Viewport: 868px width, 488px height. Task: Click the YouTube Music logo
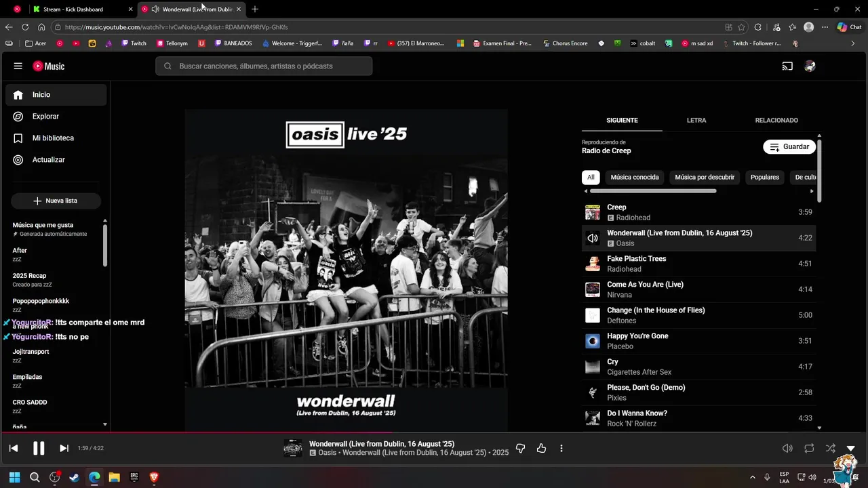(x=49, y=66)
